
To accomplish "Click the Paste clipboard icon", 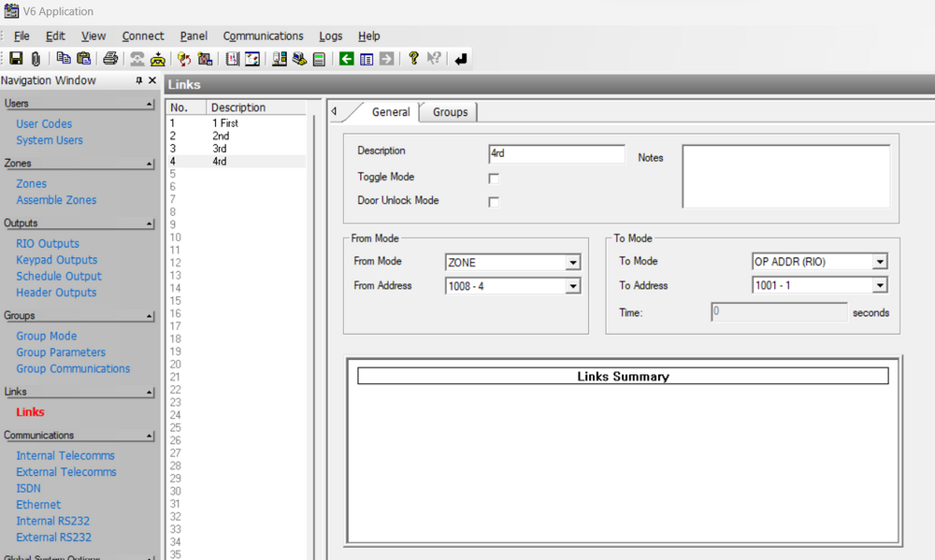I will [x=83, y=59].
